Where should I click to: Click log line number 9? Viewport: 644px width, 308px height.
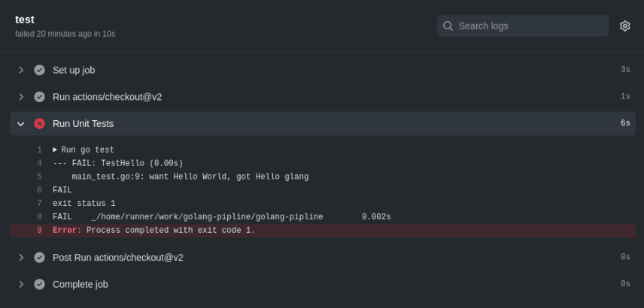point(39,231)
